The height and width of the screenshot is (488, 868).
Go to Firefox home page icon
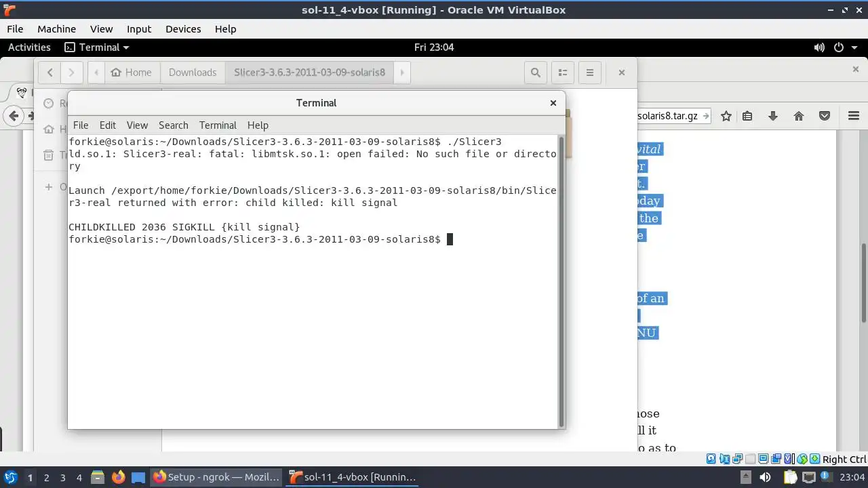[799, 116]
